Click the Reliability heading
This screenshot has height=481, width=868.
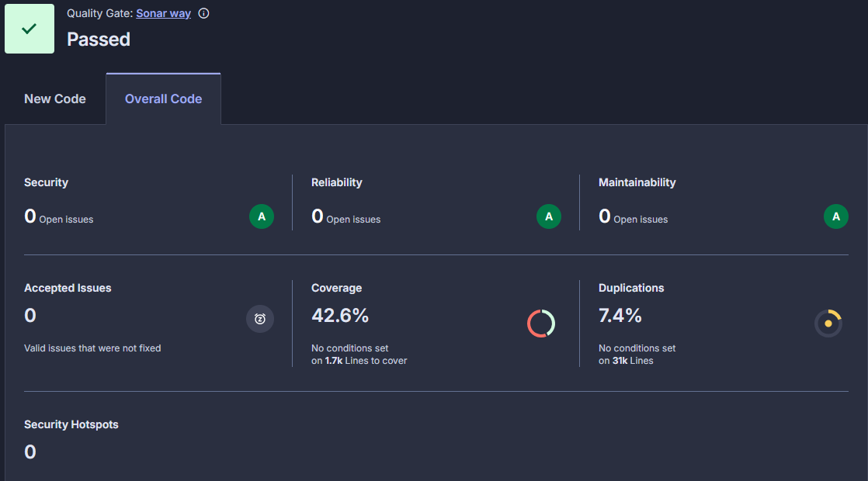[x=337, y=182]
